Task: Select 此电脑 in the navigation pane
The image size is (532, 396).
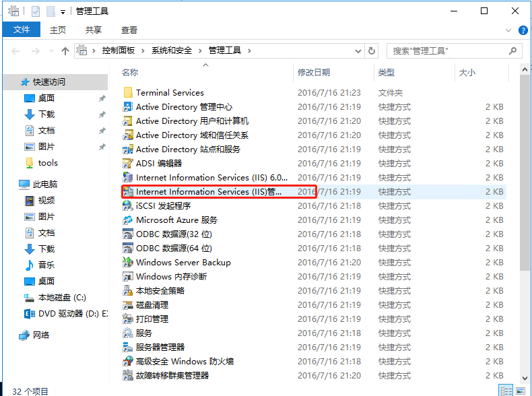Action: pyautogui.click(x=45, y=185)
